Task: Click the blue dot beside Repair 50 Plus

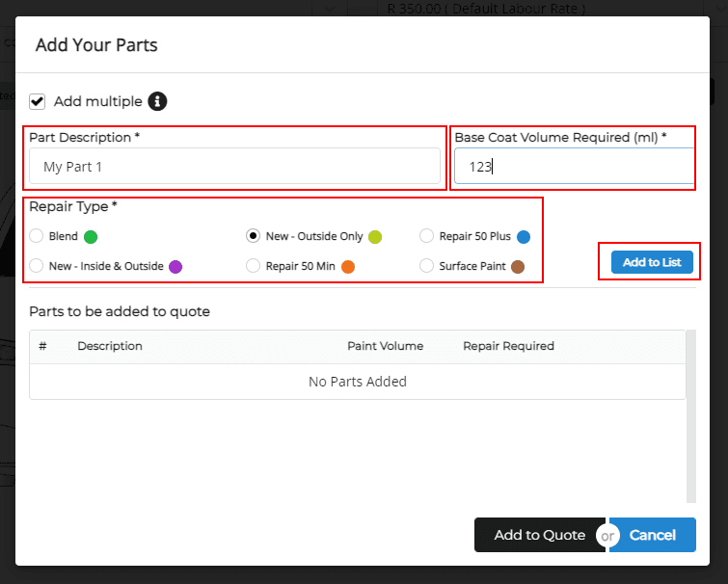Action: click(524, 236)
